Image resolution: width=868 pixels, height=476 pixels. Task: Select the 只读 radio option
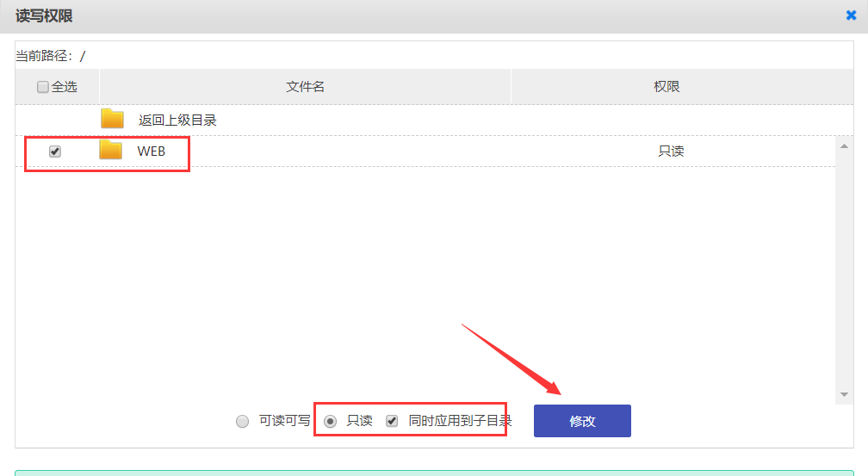330,421
